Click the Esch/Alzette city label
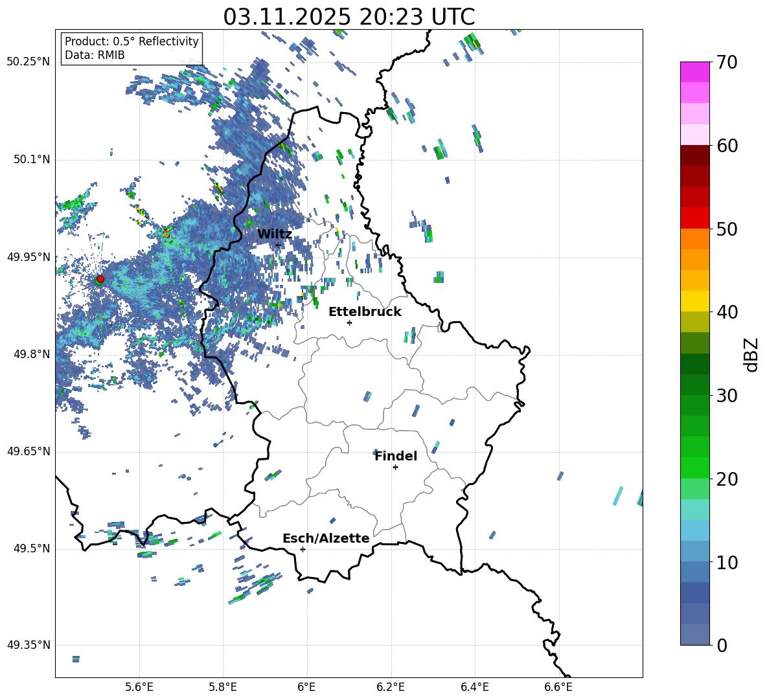The height and width of the screenshot is (700, 767). pos(326,538)
